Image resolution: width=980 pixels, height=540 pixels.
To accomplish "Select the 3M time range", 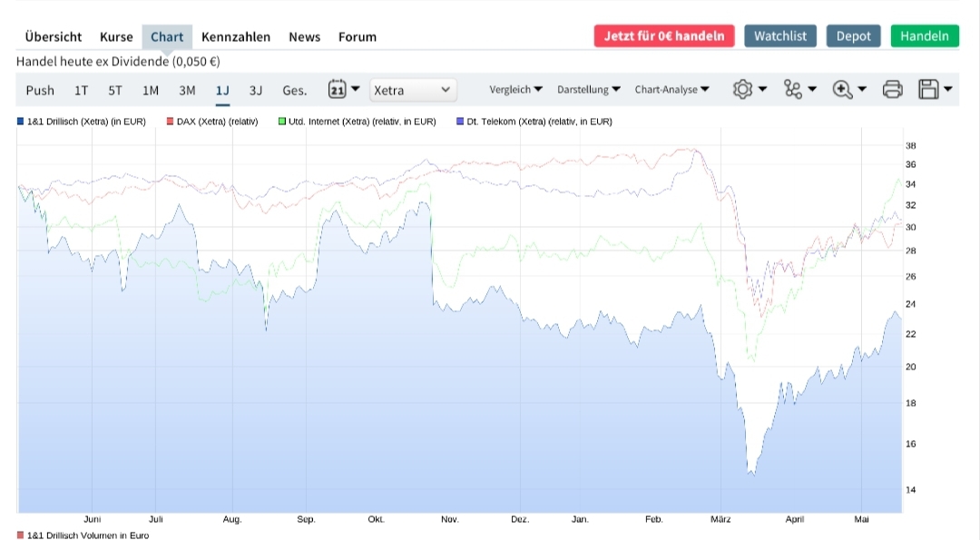I will point(187,90).
